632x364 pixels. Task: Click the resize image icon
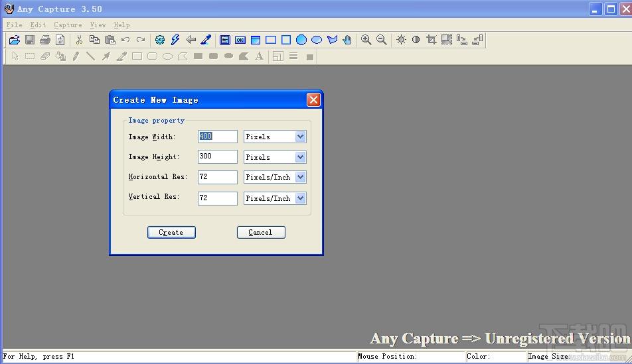[x=447, y=40]
